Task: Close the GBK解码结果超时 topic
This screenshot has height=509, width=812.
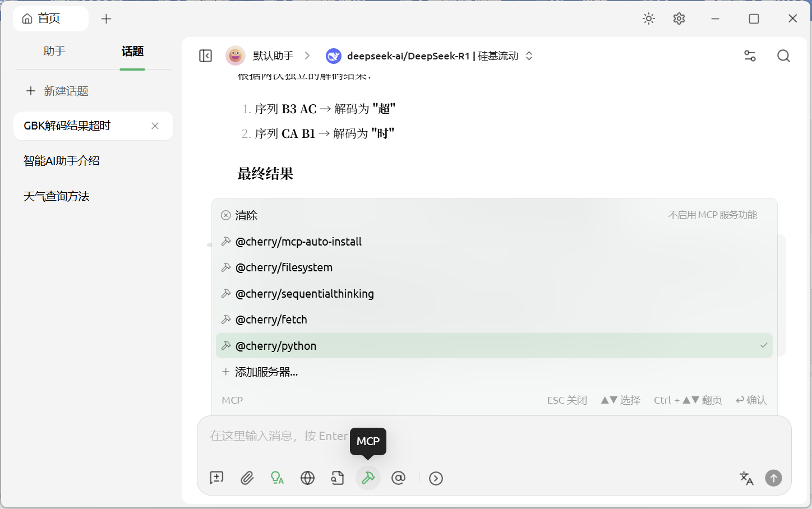Action: pos(155,126)
